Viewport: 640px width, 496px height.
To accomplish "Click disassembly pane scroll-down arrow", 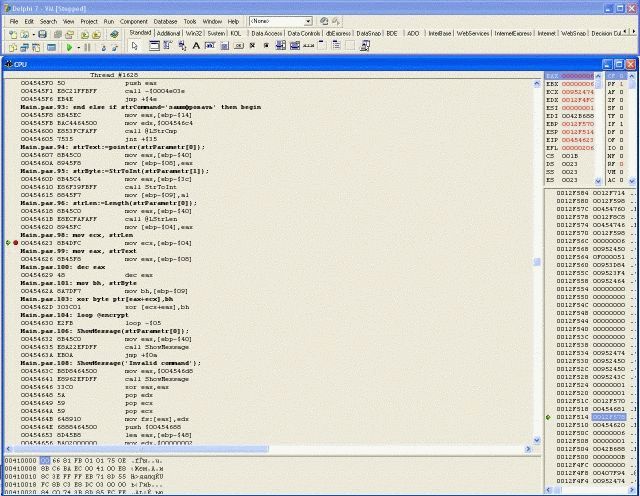I will tap(537, 440).
